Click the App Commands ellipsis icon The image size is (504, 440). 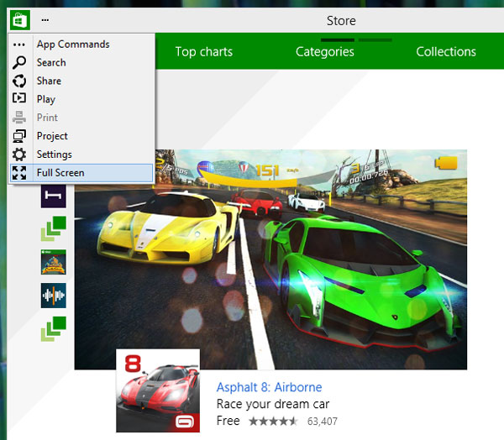19,45
